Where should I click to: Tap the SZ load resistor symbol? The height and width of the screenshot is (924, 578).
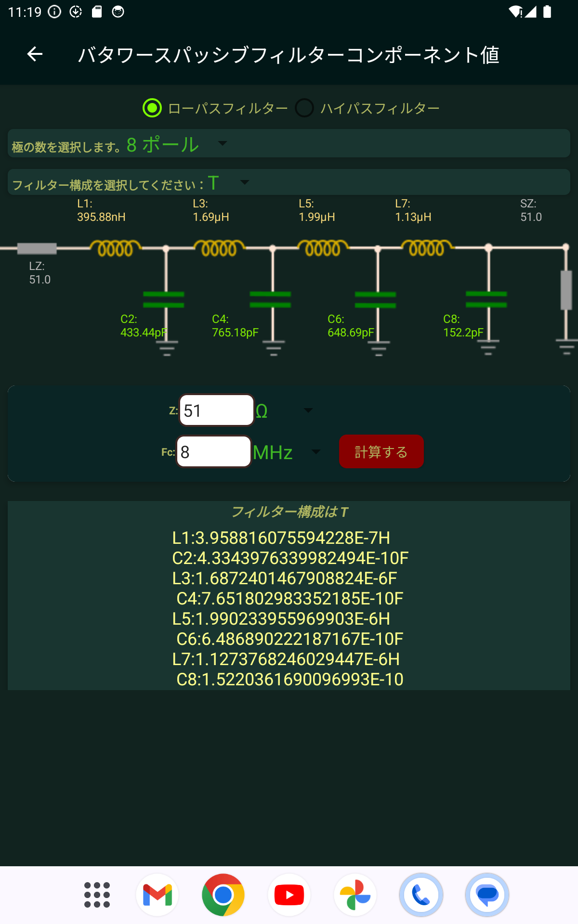pos(566,290)
